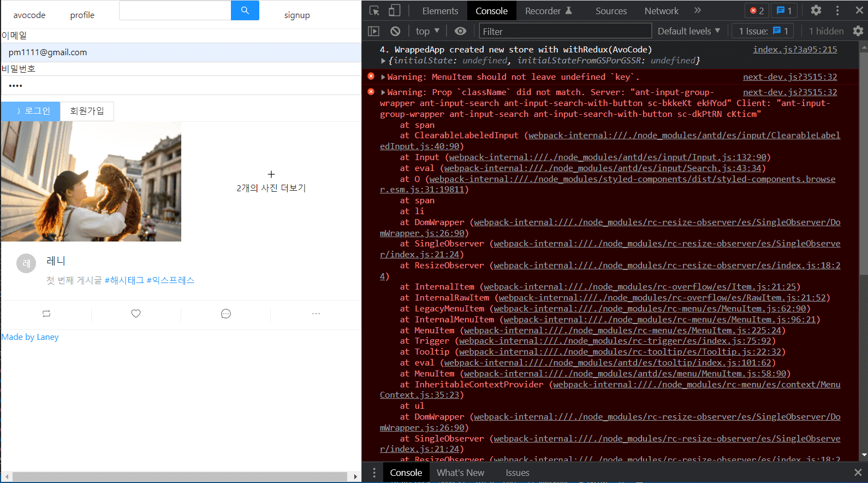
Task: Open the Recorder tab
Action: (x=548, y=11)
